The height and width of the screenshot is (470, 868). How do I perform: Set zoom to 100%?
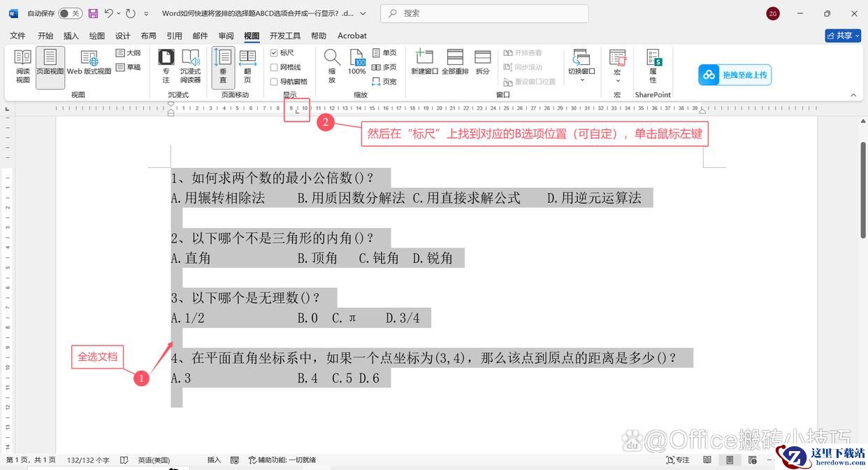356,66
